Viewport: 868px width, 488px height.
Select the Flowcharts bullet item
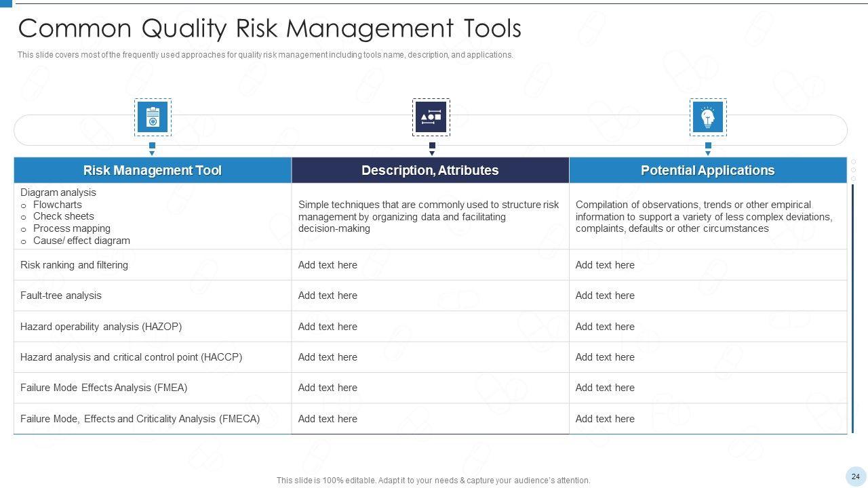[x=58, y=205]
